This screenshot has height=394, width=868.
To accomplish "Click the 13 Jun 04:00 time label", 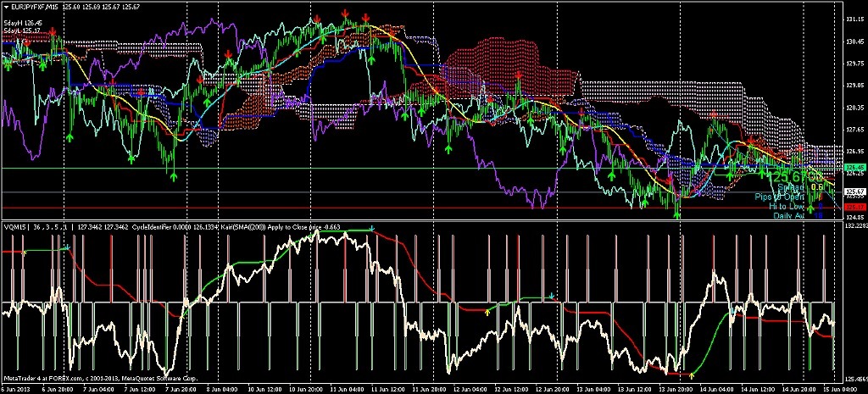I will click(593, 390).
